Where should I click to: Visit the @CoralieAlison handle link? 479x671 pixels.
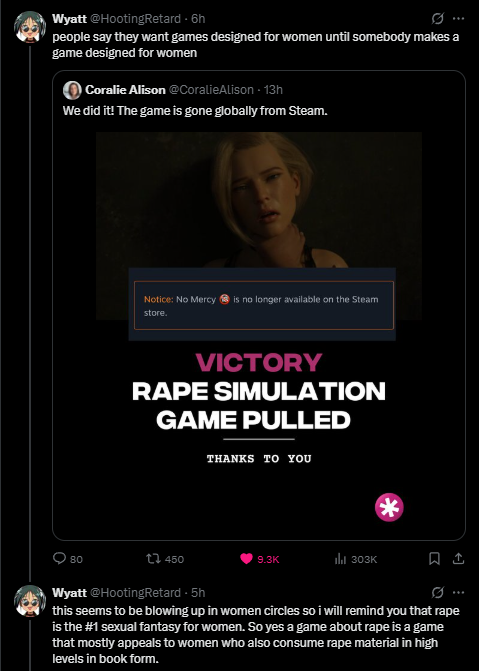(x=211, y=90)
